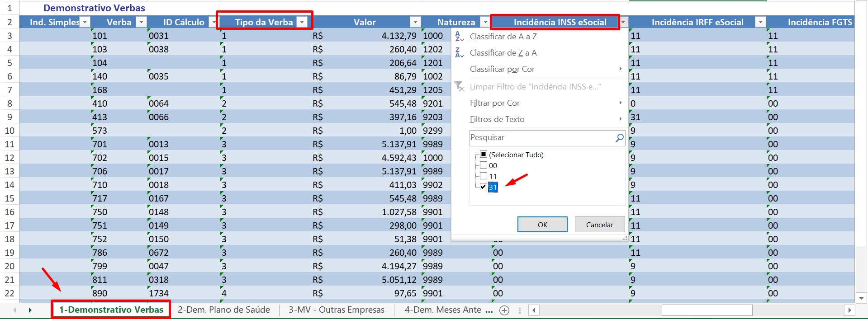Open Ind. Simples column filter dropdown
868x319 pixels.
click(85, 22)
